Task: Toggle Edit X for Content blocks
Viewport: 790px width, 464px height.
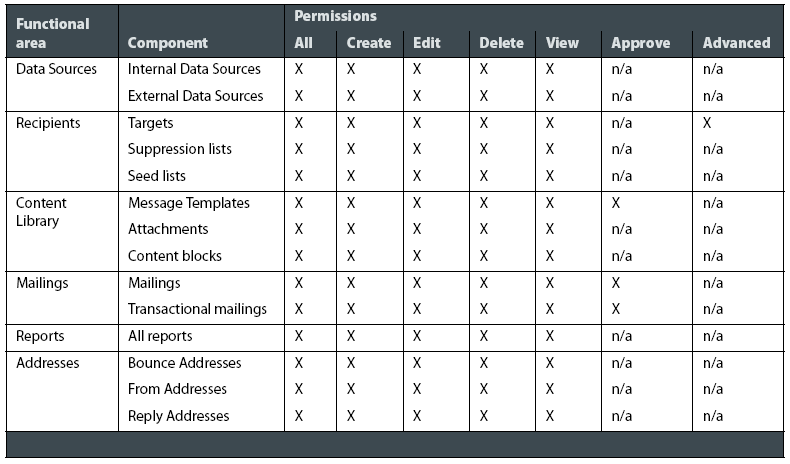Action: point(417,256)
